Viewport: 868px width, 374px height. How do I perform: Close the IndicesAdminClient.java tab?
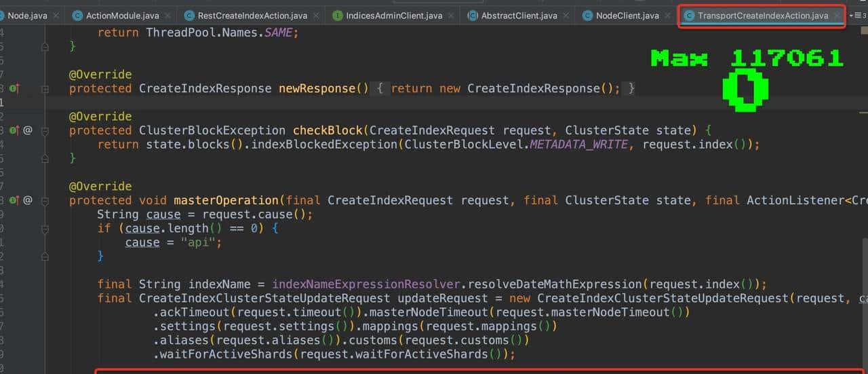click(454, 15)
